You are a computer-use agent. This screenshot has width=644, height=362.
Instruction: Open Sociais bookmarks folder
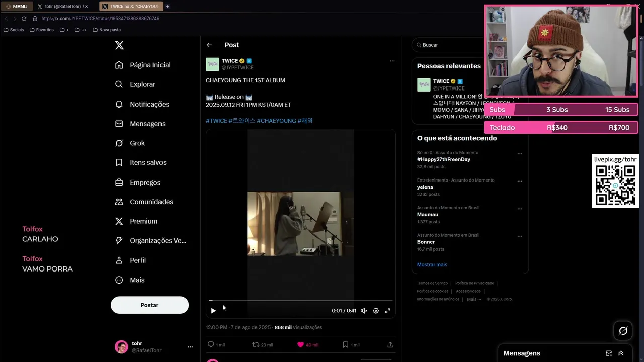pos(14,30)
